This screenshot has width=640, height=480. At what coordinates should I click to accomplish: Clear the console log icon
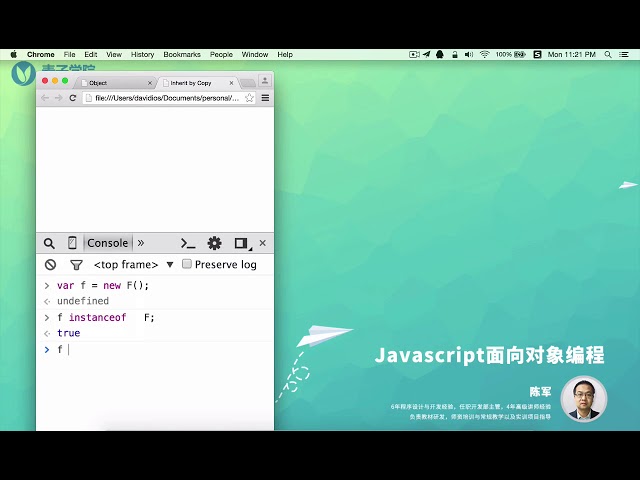point(50,264)
